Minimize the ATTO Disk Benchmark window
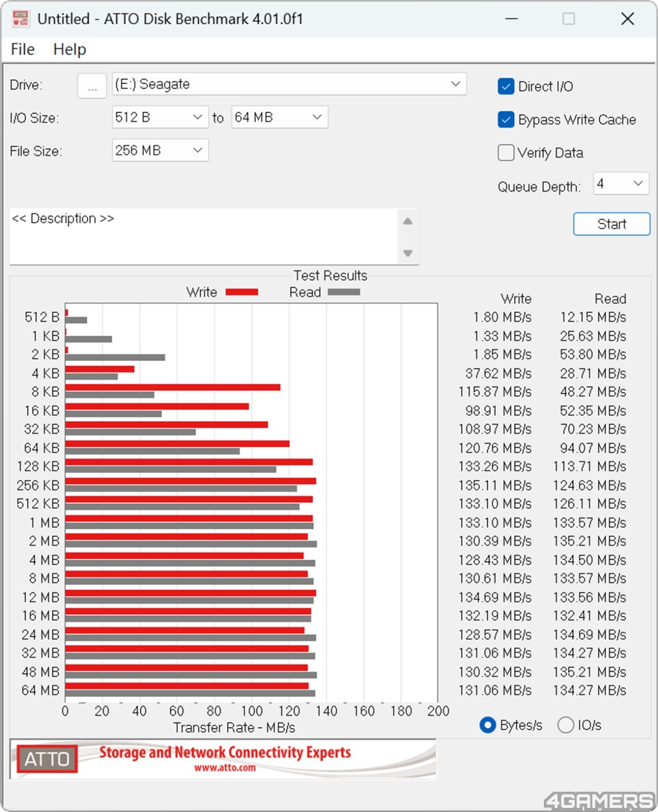The height and width of the screenshot is (812, 658). tap(511, 19)
